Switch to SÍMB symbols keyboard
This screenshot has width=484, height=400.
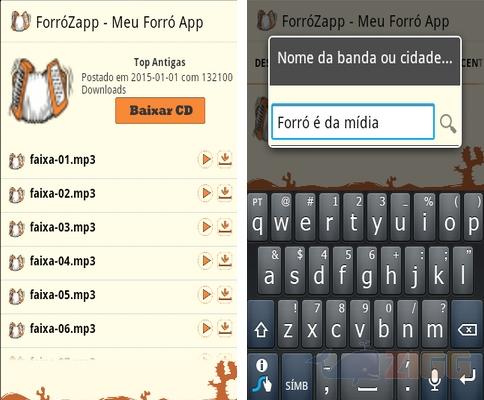pos(297,377)
